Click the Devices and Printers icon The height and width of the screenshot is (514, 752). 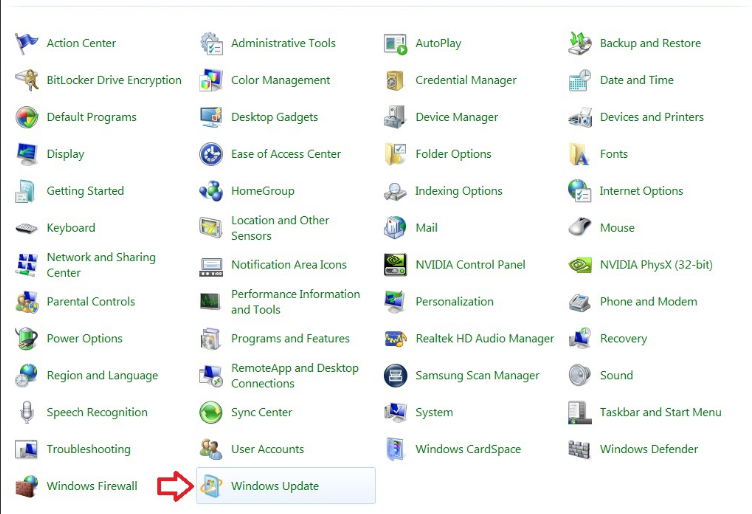[580, 117]
